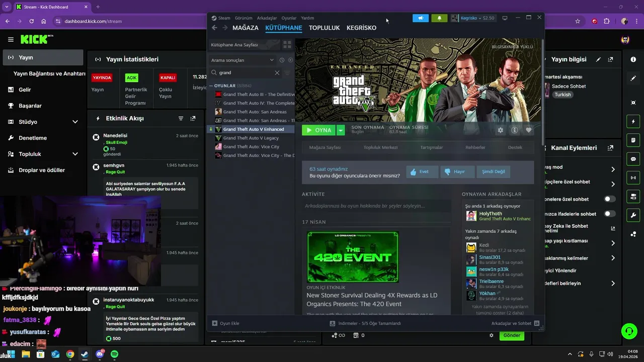Expand Stüdyo menu in Kick sidebar
Image resolution: width=644 pixels, height=362 pixels.
[75, 122]
